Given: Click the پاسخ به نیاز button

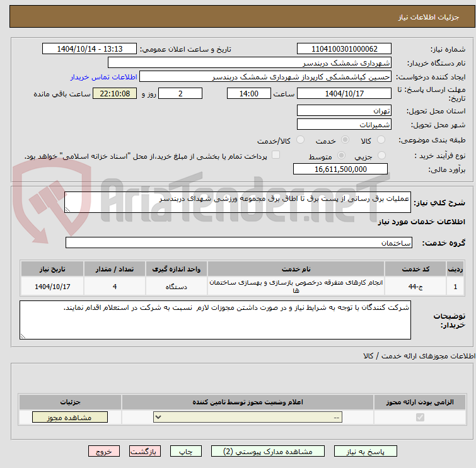Looking at the screenshot, I should [366, 452].
